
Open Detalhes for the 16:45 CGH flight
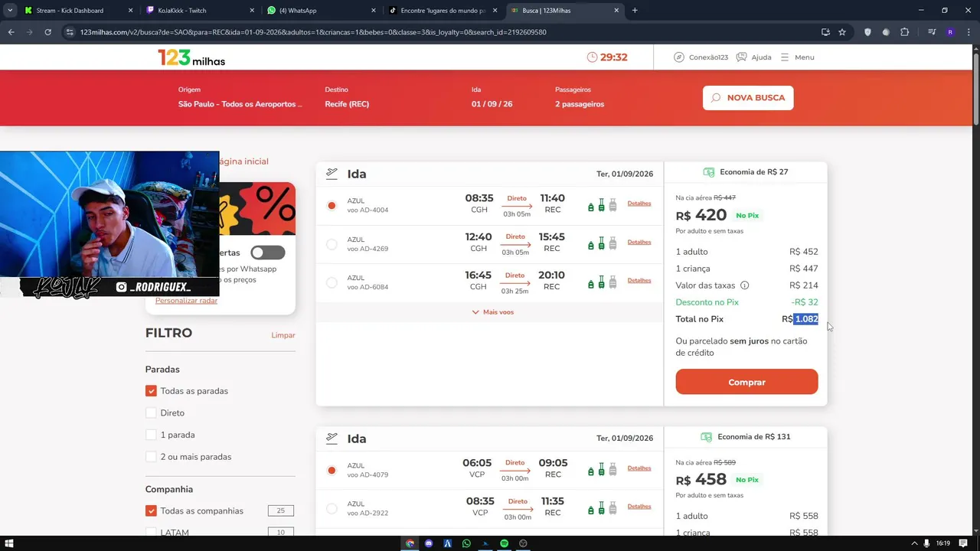639,280
